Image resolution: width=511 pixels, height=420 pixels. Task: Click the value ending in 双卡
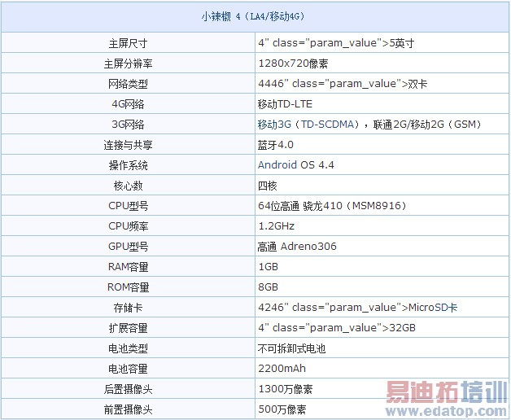click(343, 84)
